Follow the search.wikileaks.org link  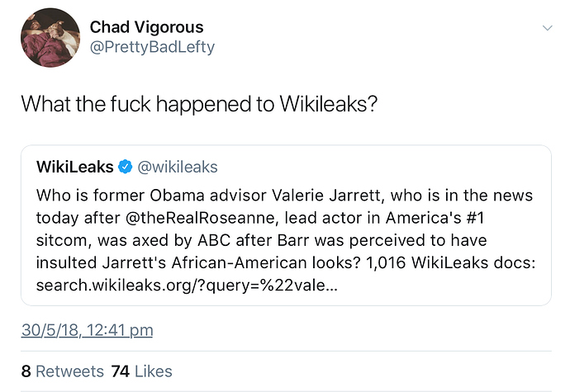pos(187,286)
